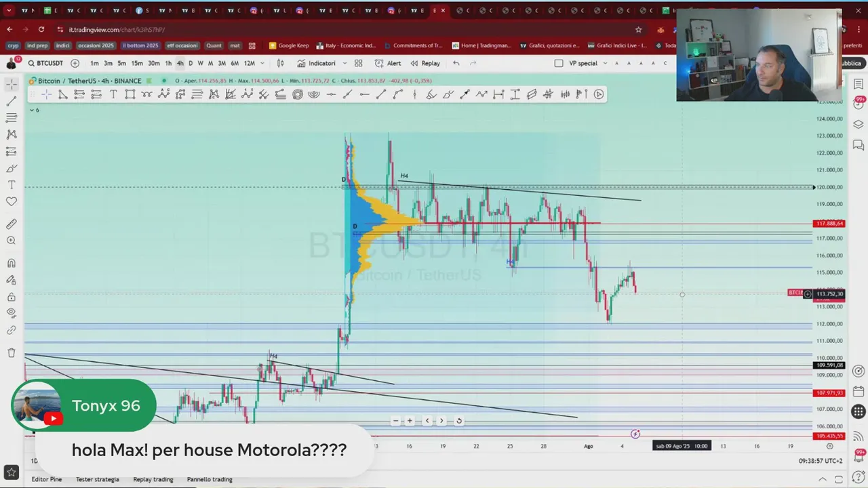The height and width of the screenshot is (488, 868).
Task: Open the Editor Pine tab
Action: tap(46, 479)
